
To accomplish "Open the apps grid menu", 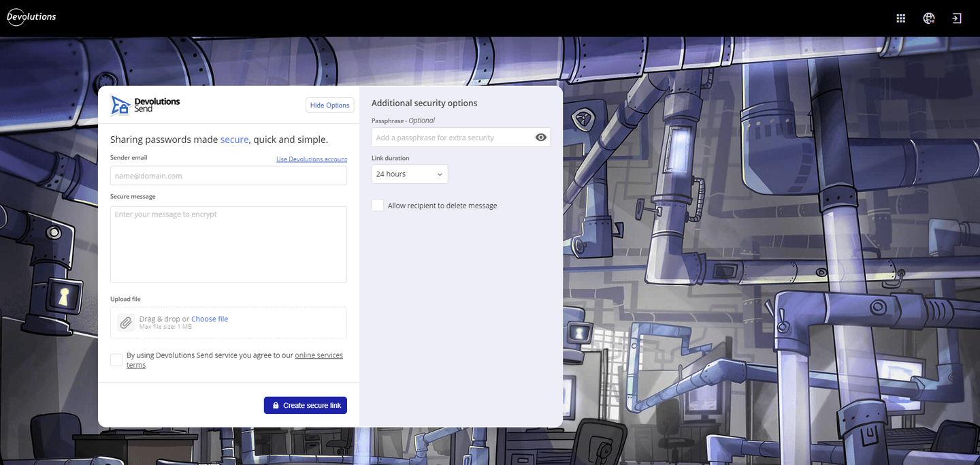I will pyautogui.click(x=900, y=18).
